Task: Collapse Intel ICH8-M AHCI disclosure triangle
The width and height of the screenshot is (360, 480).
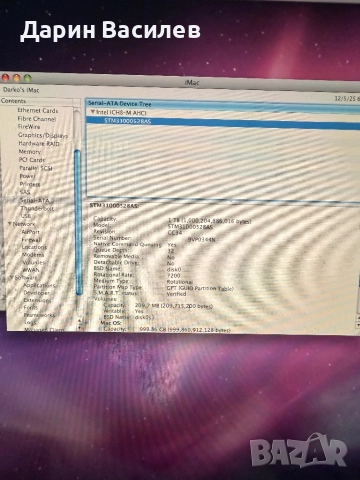Action: 93,112
